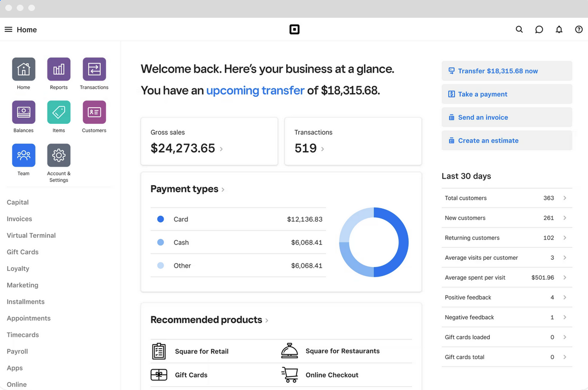Open the Gross sales card
Screen dimensions: 588x390
click(x=209, y=141)
